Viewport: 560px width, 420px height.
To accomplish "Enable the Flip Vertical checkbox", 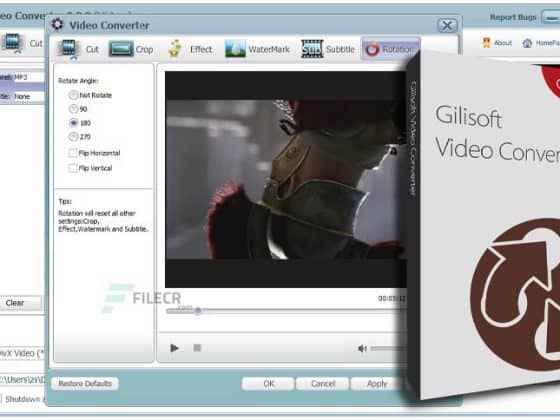I will click(x=73, y=168).
